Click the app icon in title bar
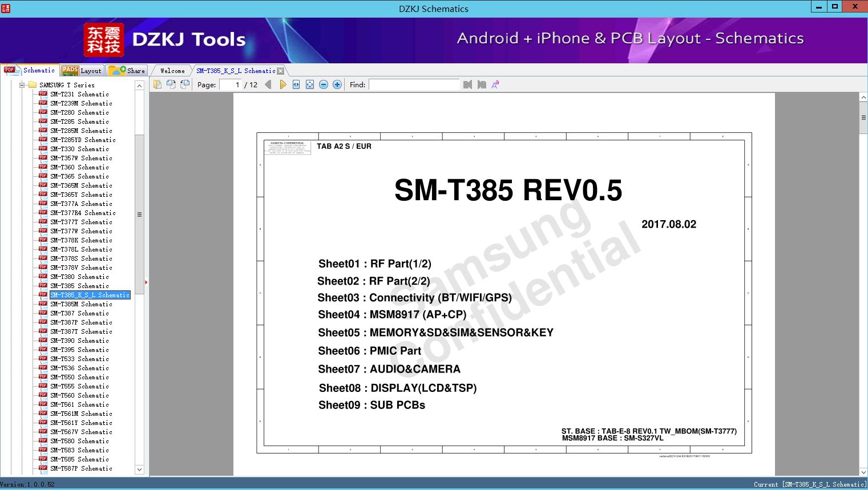 point(6,8)
